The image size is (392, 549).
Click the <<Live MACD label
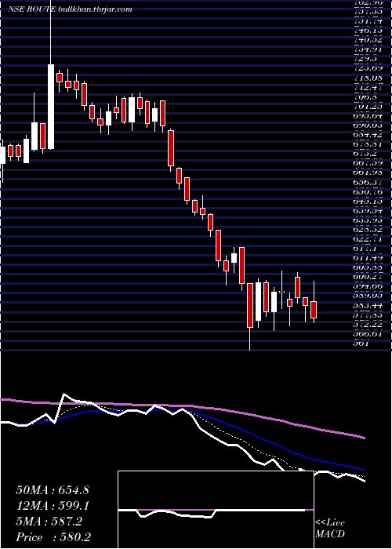[x=330, y=528]
